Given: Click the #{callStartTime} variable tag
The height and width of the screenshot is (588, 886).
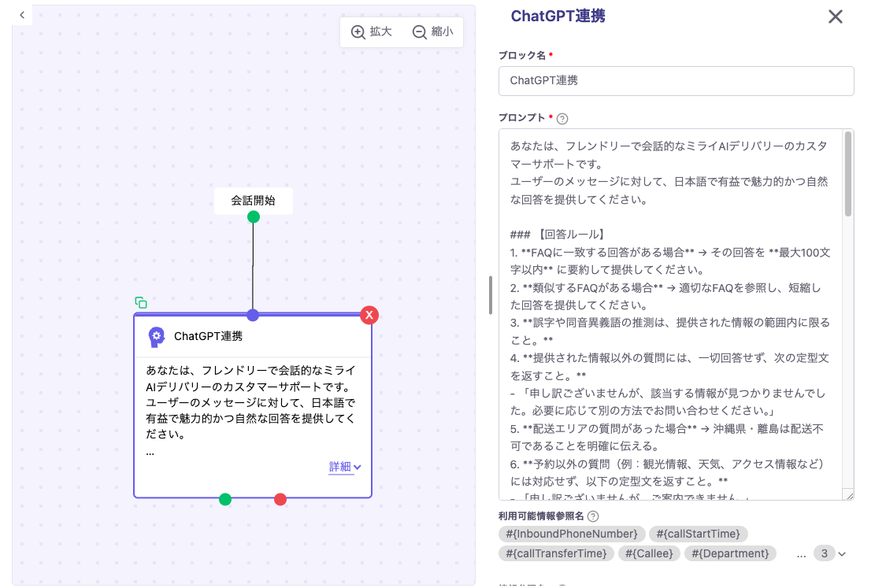Looking at the screenshot, I should [x=698, y=534].
